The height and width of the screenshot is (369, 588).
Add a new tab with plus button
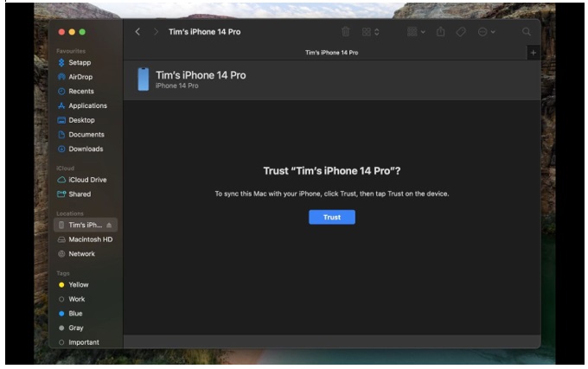pos(534,53)
